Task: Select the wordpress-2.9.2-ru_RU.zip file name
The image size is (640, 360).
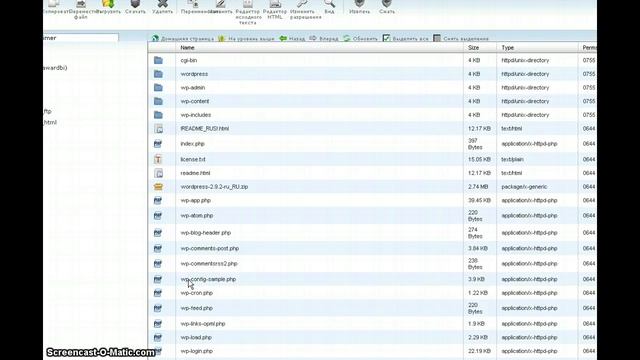Action: [x=214, y=187]
